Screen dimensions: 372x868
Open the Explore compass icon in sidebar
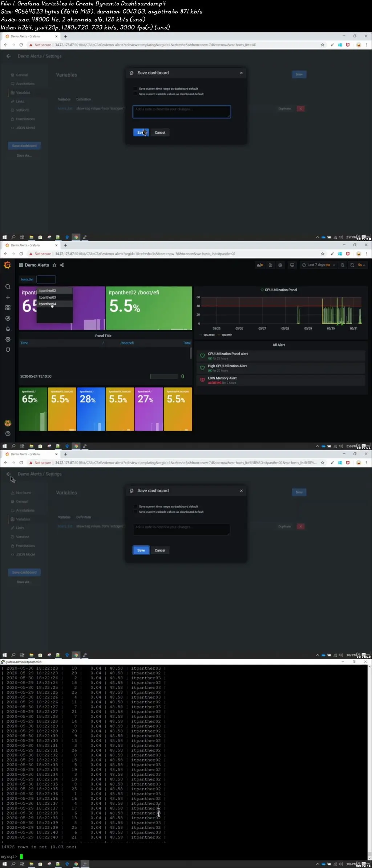pos(8,318)
